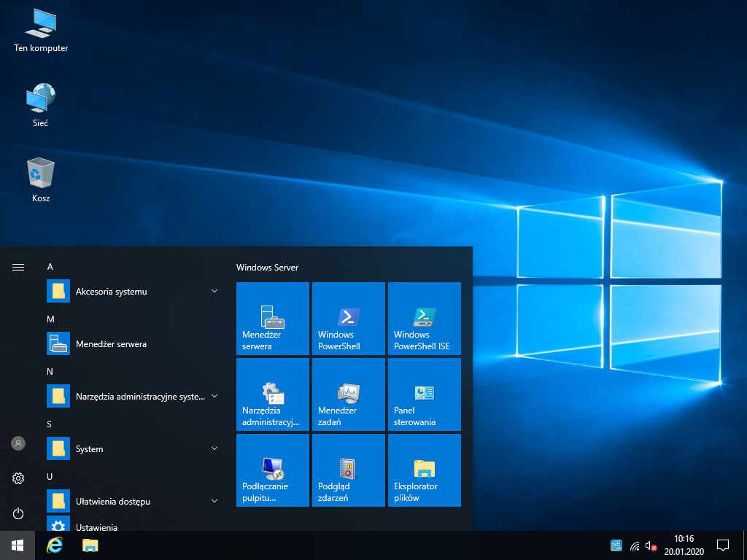Start the Menedżer zadań tile
This screenshot has width=747, height=560.
click(x=348, y=394)
